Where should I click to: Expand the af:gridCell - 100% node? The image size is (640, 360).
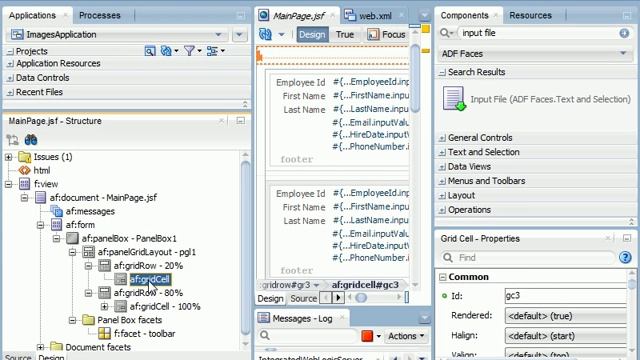[x=104, y=307]
